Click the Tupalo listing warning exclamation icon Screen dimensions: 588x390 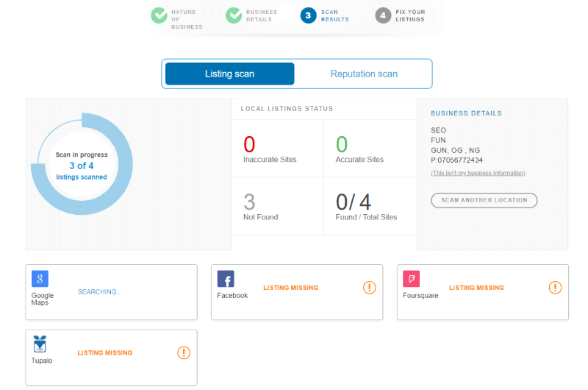click(184, 352)
